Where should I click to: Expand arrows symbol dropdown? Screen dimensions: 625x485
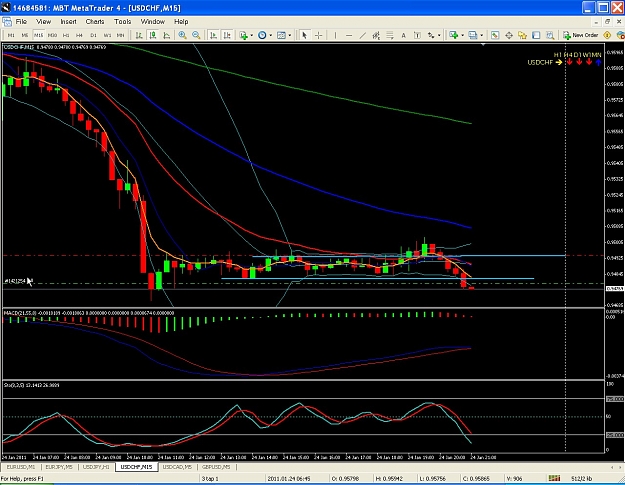(439, 35)
